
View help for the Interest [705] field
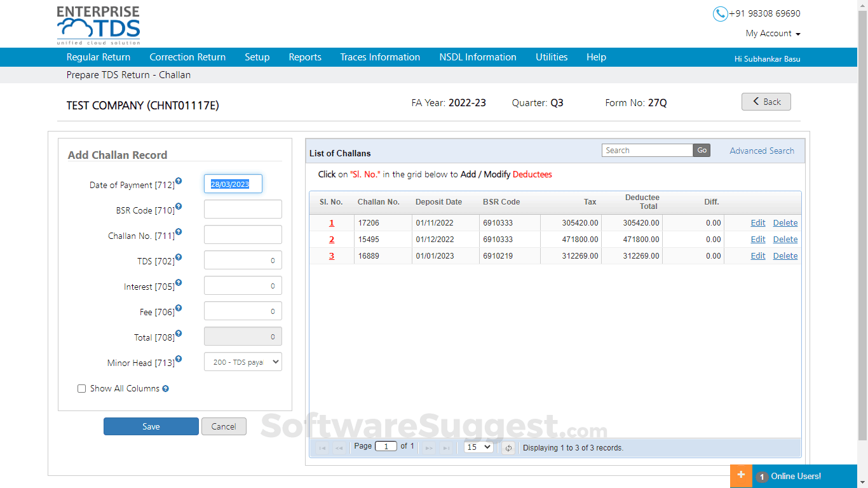[179, 282]
